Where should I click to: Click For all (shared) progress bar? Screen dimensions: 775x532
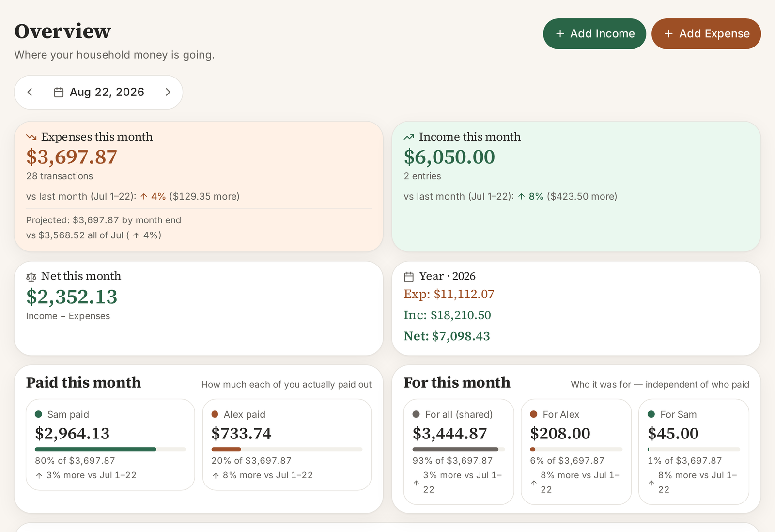[x=459, y=449]
